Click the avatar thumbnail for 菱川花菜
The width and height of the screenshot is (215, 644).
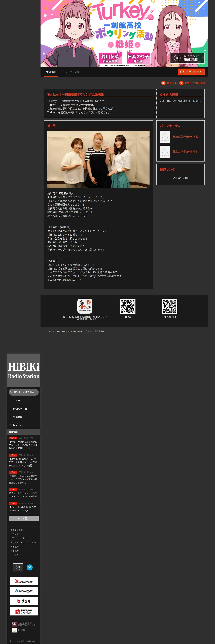pos(165,137)
